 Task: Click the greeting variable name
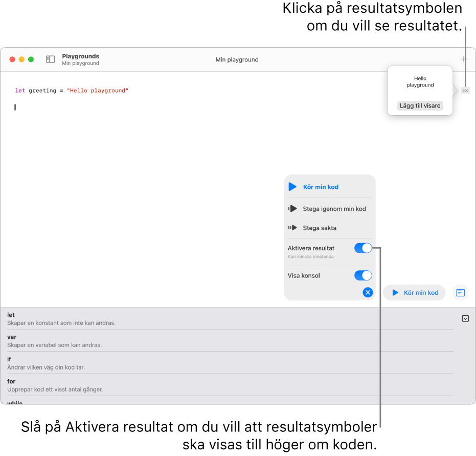(42, 91)
